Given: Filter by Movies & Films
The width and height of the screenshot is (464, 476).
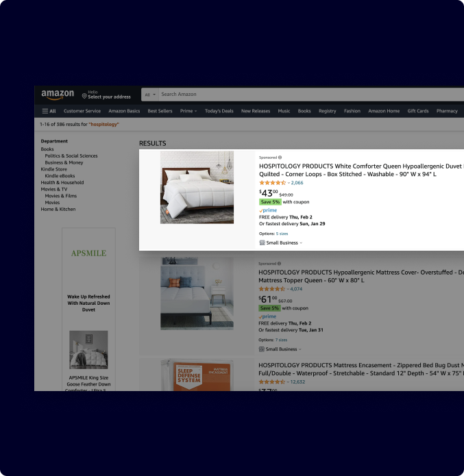Looking at the screenshot, I should tap(61, 196).
